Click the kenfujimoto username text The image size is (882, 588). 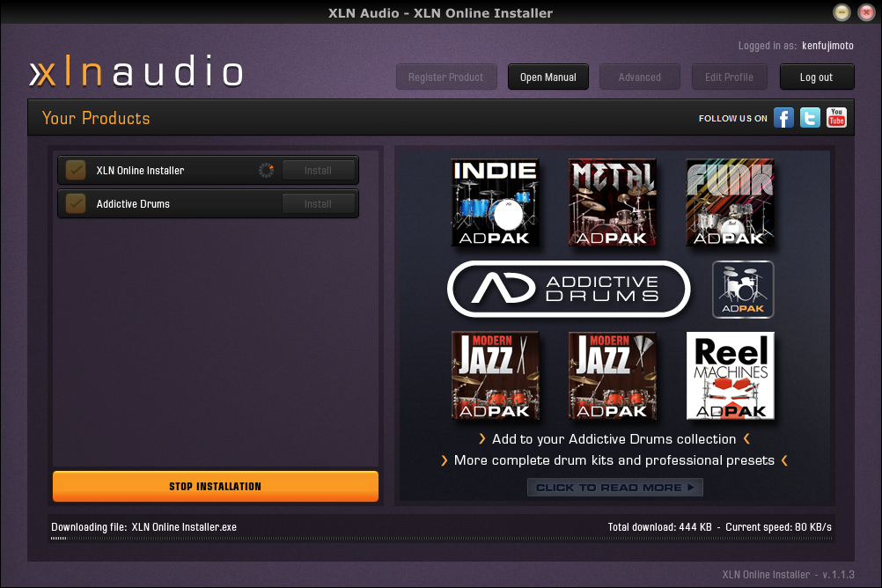point(827,46)
